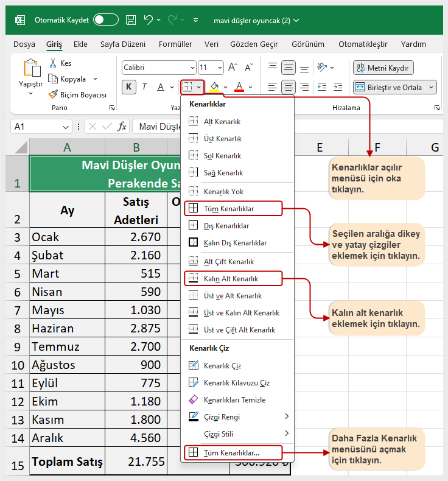Open the fill color dropdown arrow
This screenshot has width=448, height=481.
tap(225, 88)
